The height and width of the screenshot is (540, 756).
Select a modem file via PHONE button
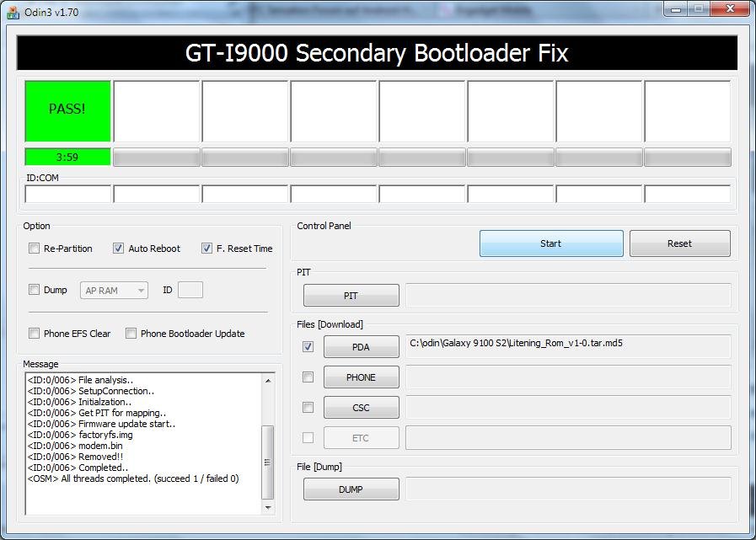[x=361, y=377]
